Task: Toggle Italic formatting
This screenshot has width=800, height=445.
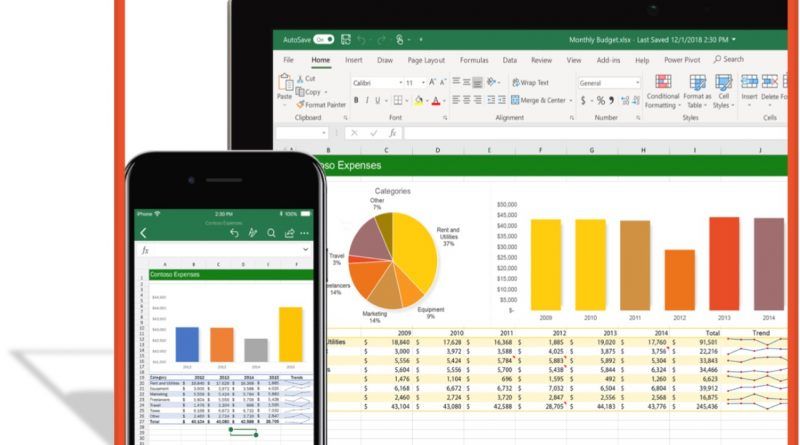Action: [x=367, y=101]
